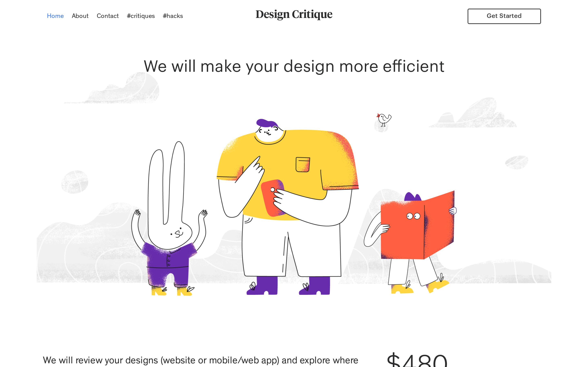Click the headline about efficient design
The height and width of the screenshot is (367, 588).
[294, 66]
